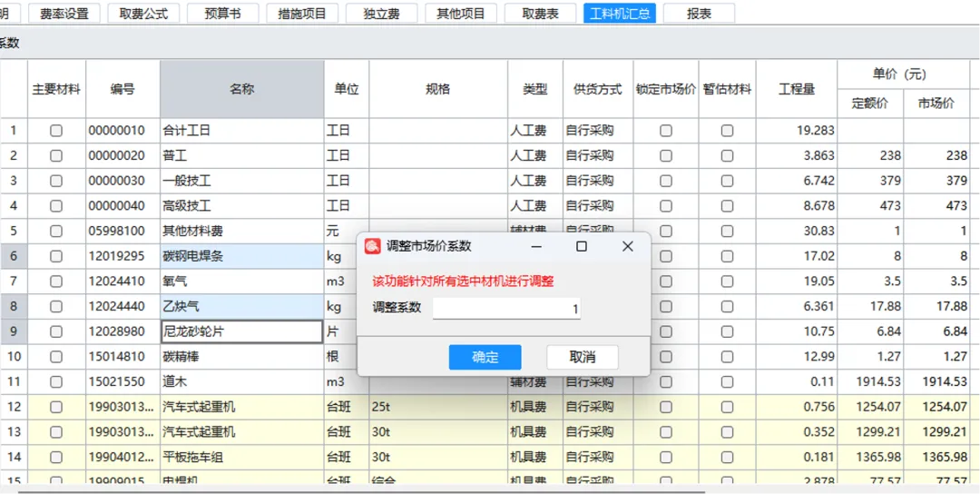The image size is (980, 494).
Task: Click the 调整系数 input field
Action: click(x=507, y=308)
